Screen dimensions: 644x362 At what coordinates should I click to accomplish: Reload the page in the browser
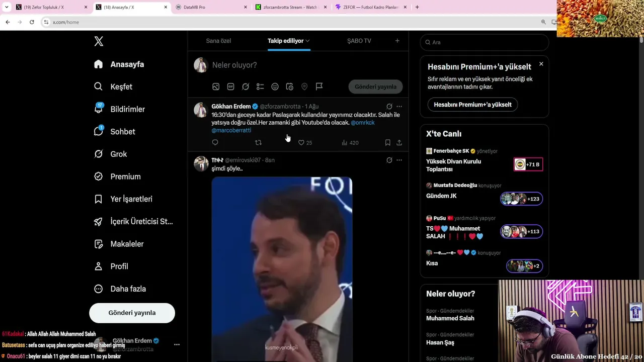(x=32, y=22)
